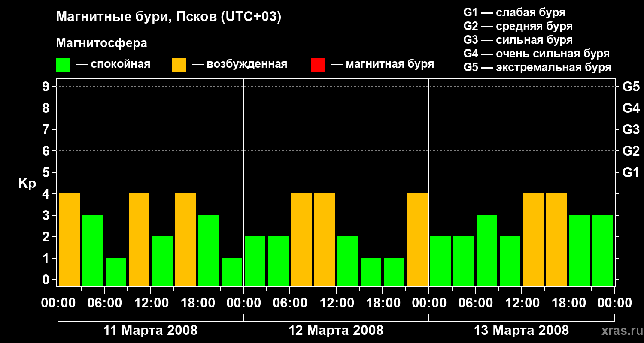Click the final green bar on 13 March

[603, 250]
